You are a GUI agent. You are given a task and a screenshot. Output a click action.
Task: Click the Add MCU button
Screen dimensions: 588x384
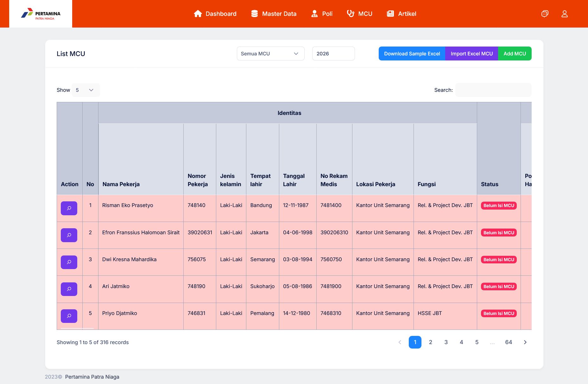pyautogui.click(x=515, y=54)
